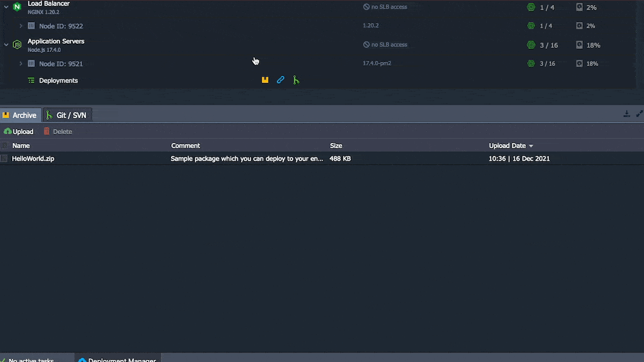The height and width of the screenshot is (362, 644).
Task: Sort by the Name column header
Action: pos(21,146)
